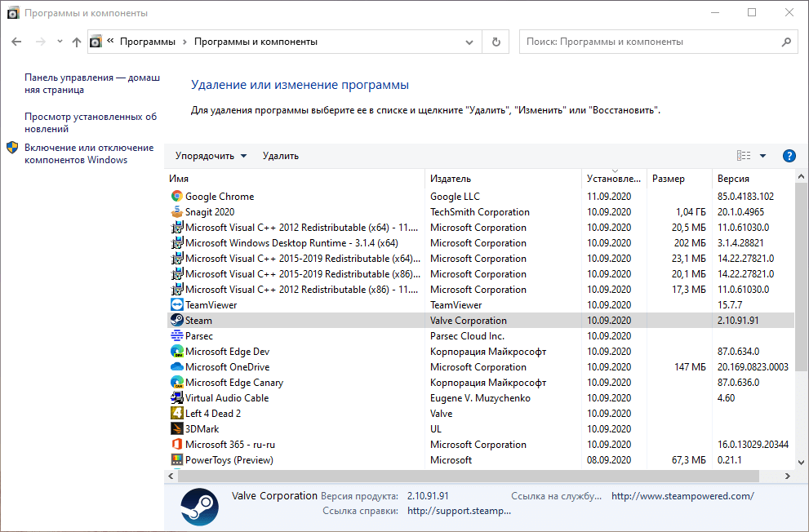Screen dimensions: 809x532
Task: Expand view options dropdown arrow
Action: click(x=762, y=156)
